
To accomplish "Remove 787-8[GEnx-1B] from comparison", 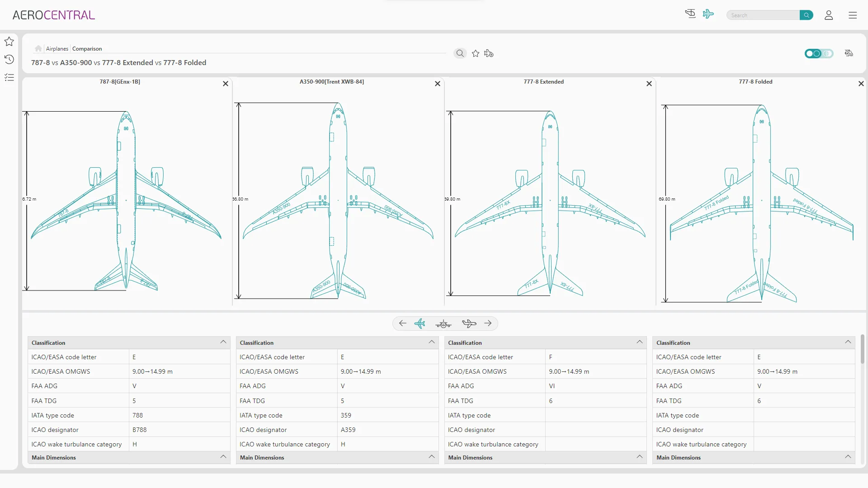I will [226, 84].
